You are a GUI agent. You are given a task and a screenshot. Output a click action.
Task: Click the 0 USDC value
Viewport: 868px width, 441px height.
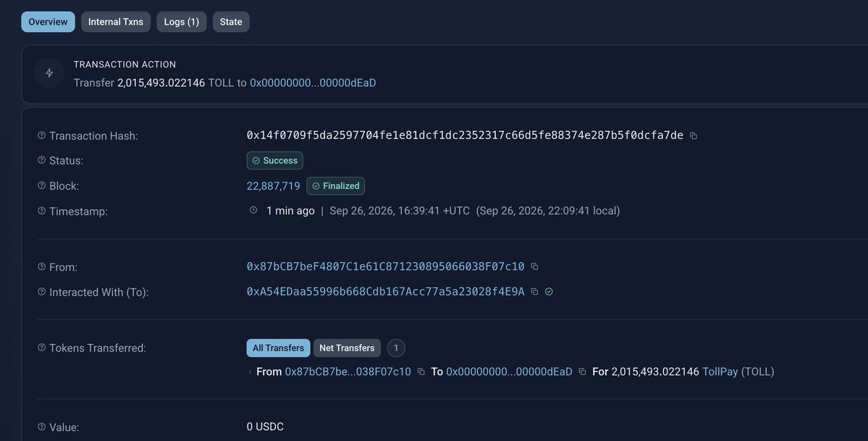click(x=265, y=427)
